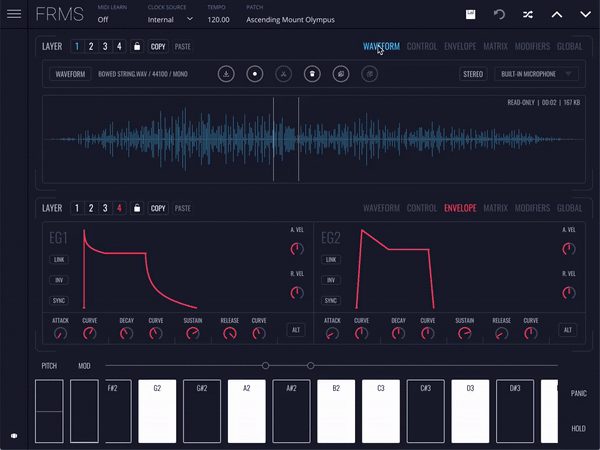Open the hamburger menu
Image resolution: width=600 pixels, height=450 pixels.
click(x=14, y=14)
